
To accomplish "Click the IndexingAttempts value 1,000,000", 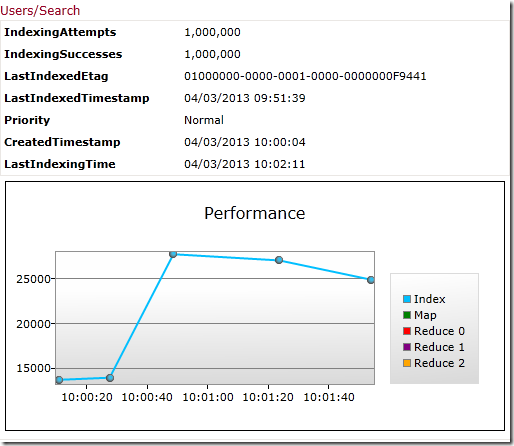I will tap(212, 32).
